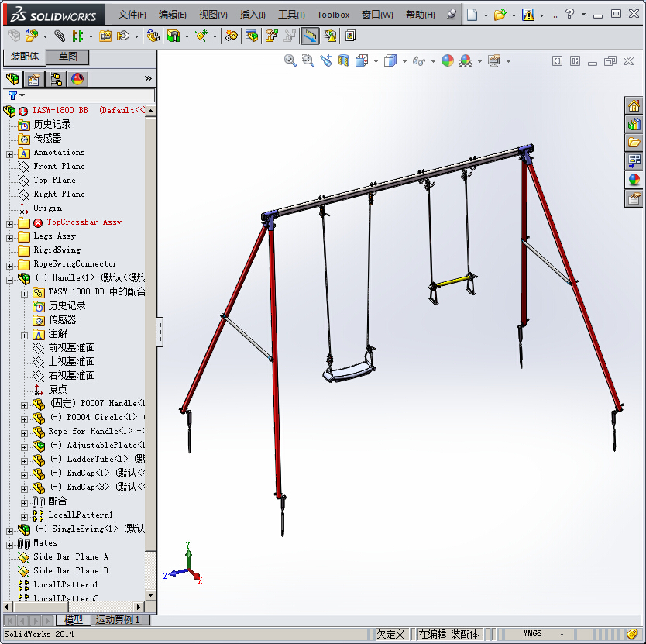Select the Front Plane tree item
646x644 pixels.
[x=59, y=166]
